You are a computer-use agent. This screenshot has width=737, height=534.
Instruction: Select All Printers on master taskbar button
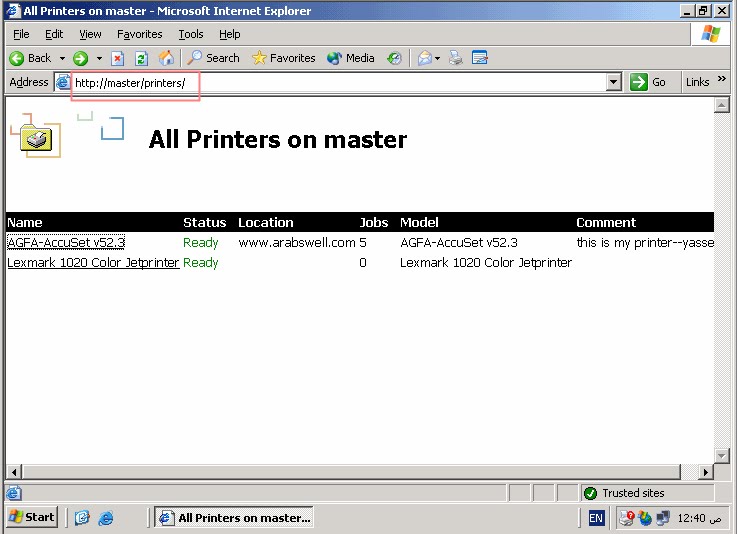pos(234,518)
